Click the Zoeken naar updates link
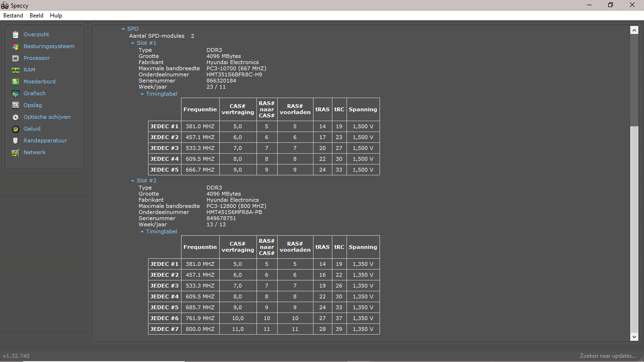 coord(608,356)
